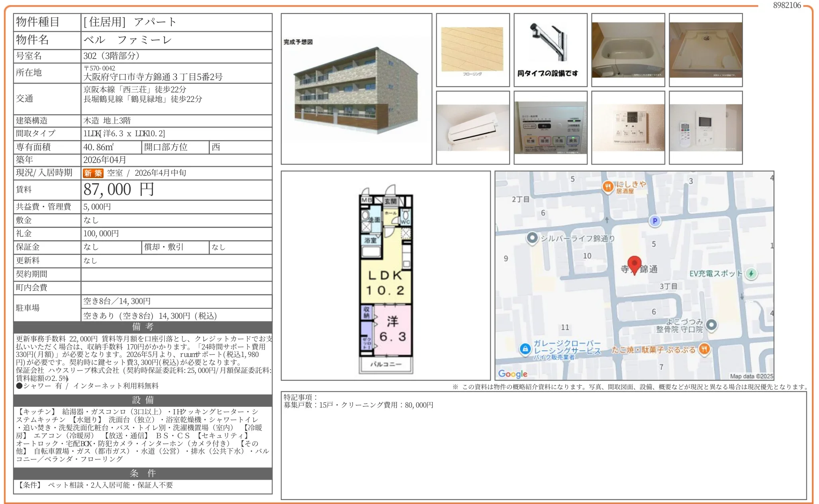Click the にしきや restaurant map icon
Screen dimensions: 819x504
608,186
